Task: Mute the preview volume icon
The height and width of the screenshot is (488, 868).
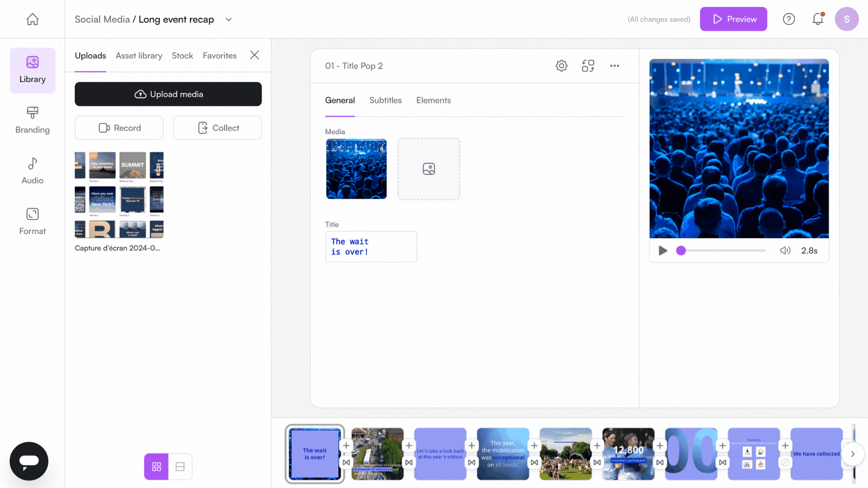Action: point(785,250)
